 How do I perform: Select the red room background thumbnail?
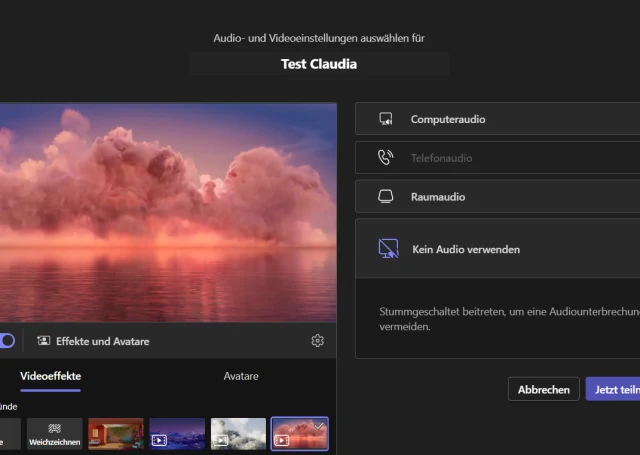(x=115, y=434)
